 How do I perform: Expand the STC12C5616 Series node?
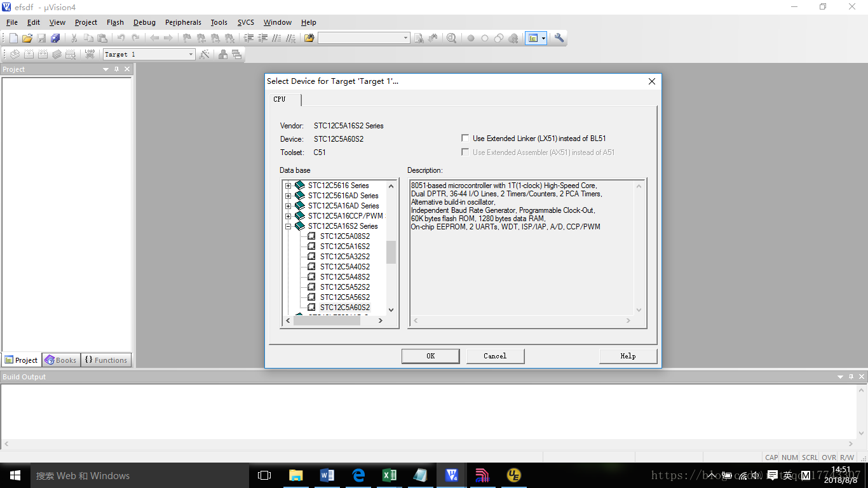coord(288,186)
